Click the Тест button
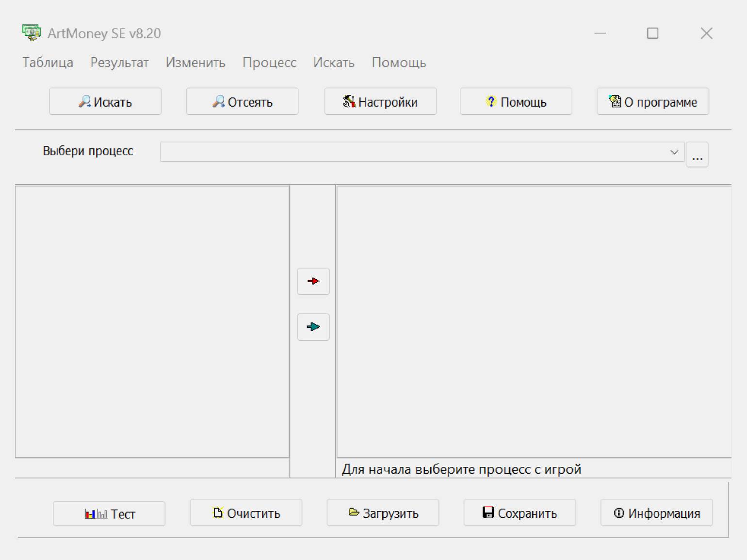 [109, 513]
